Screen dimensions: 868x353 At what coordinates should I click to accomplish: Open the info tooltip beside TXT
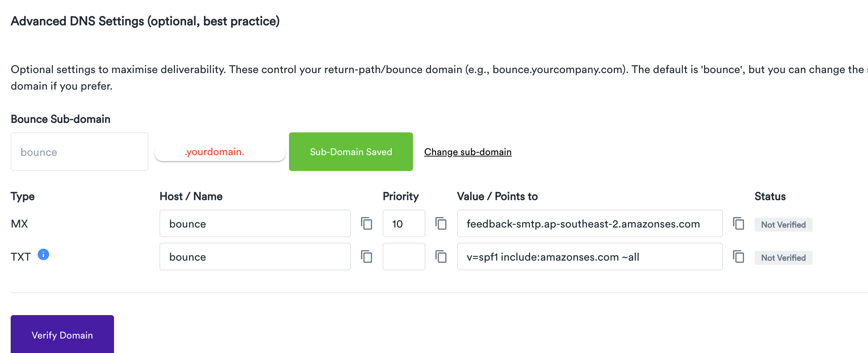[43, 255]
